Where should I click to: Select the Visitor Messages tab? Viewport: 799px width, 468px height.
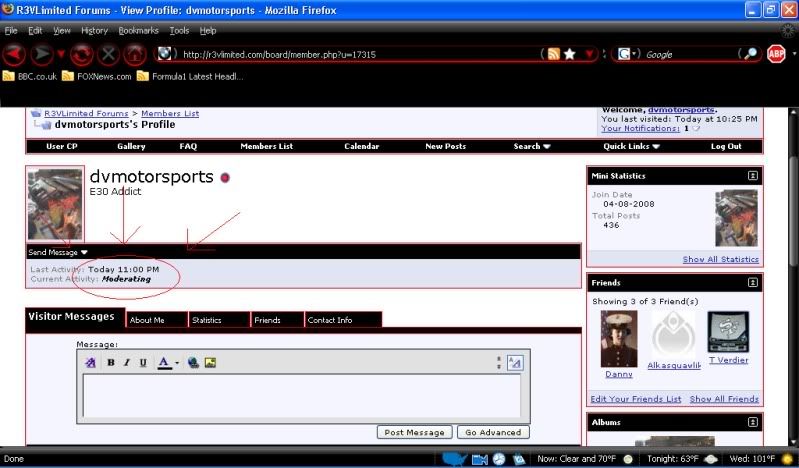click(75, 317)
